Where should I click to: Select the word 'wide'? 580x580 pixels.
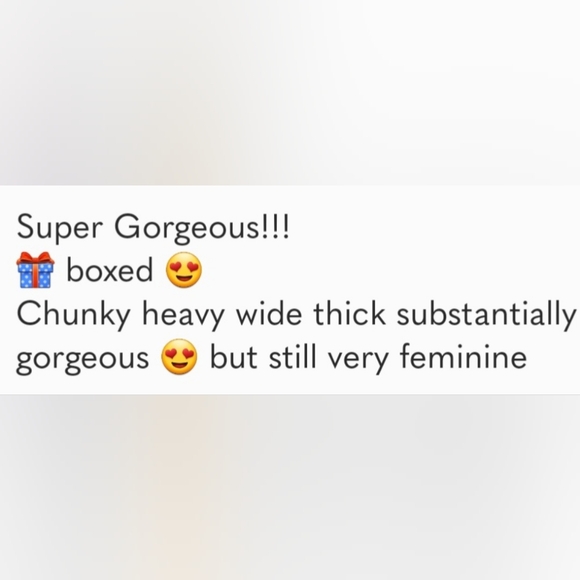(x=269, y=313)
